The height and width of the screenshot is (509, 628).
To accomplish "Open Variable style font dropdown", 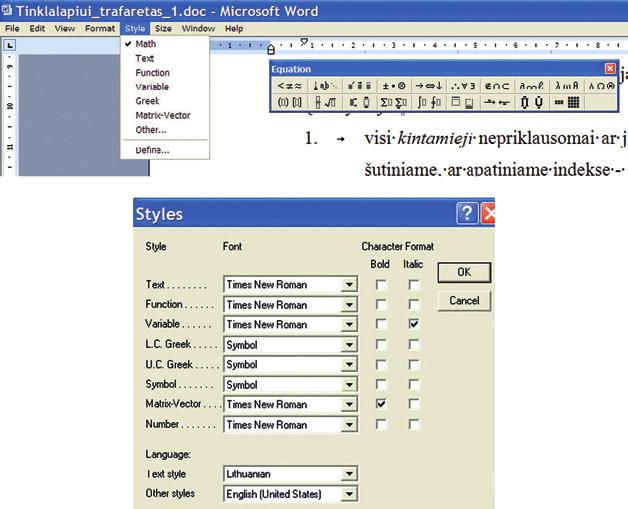I will (349, 324).
